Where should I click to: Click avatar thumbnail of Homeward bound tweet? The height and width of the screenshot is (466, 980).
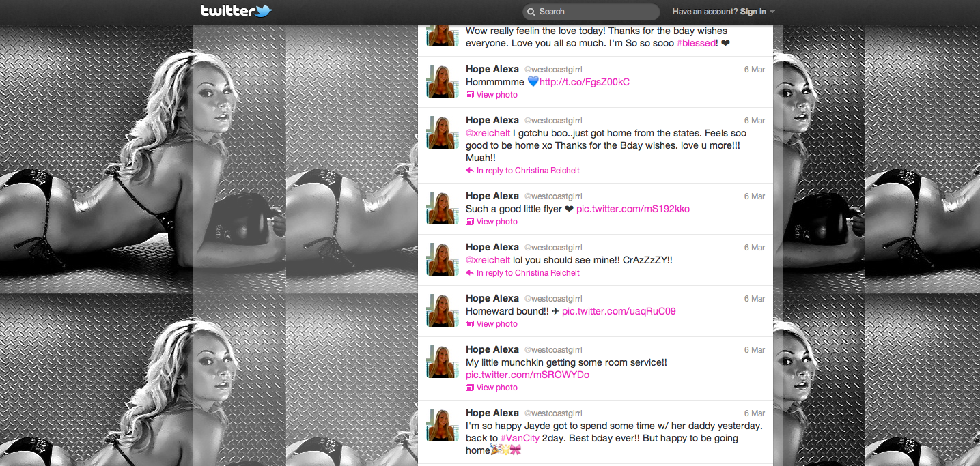pos(442,311)
